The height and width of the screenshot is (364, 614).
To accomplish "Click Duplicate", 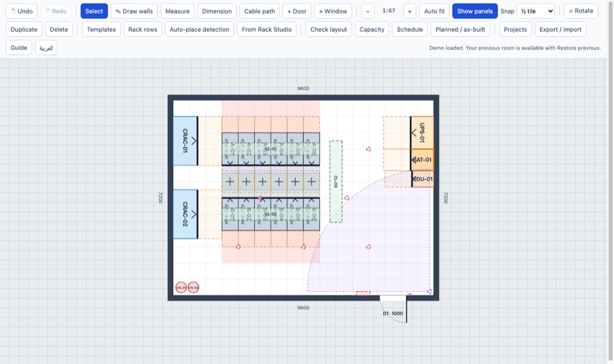I will pyautogui.click(x=24, y=29).
